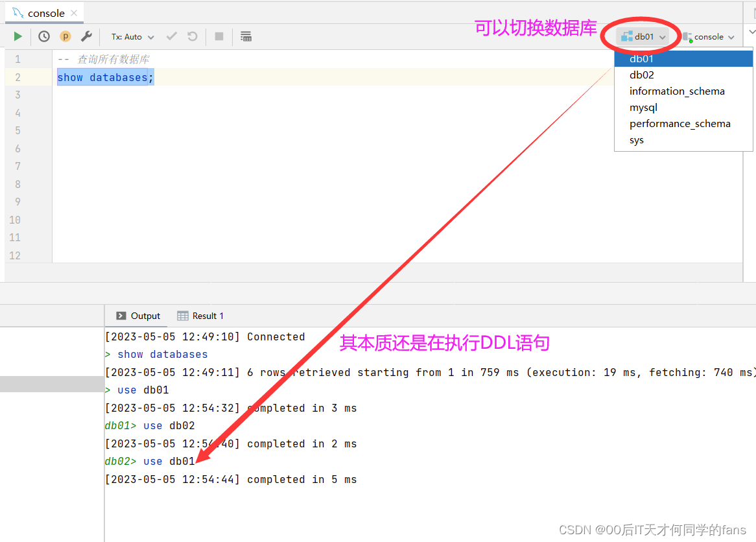Switch to the Result 1 tab
This screenshot has width=756, height=542.
[x=200, y=316]
